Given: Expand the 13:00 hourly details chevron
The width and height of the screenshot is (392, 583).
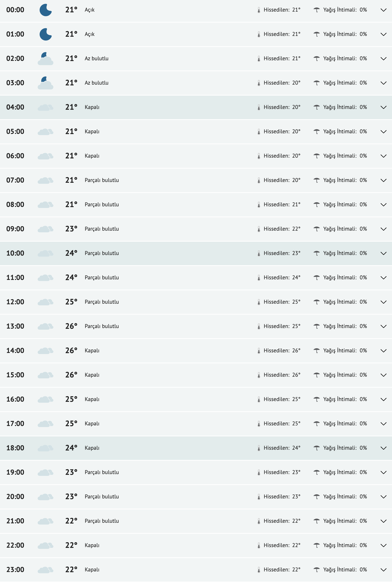Looking at the screenshot, I should pyautogui.click(x=383, y=326).
